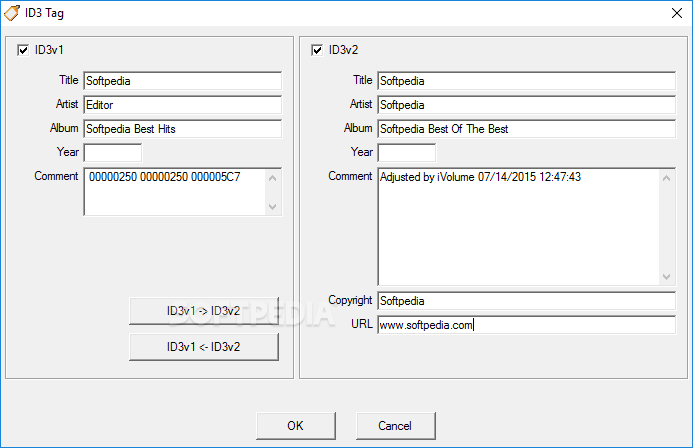
Task: Toggle the ID3v2 checkbox
Action: click(x=318, y=50)
